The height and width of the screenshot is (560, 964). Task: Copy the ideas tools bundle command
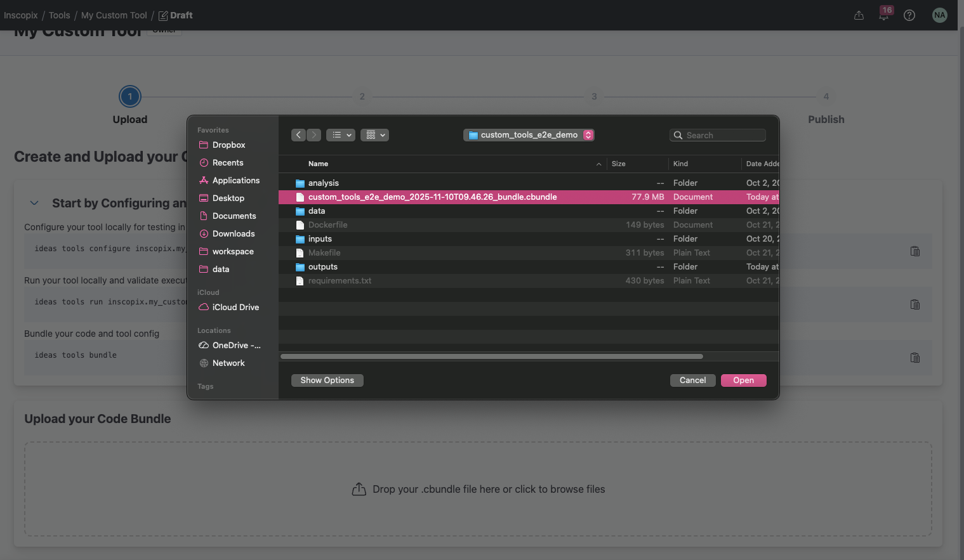(914, 358)
